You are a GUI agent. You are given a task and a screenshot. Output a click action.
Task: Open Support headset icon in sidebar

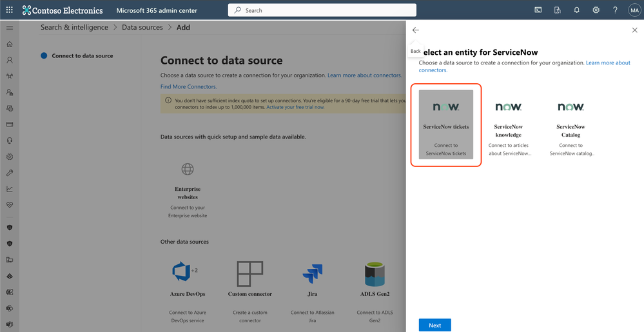[x=10, y=141]
